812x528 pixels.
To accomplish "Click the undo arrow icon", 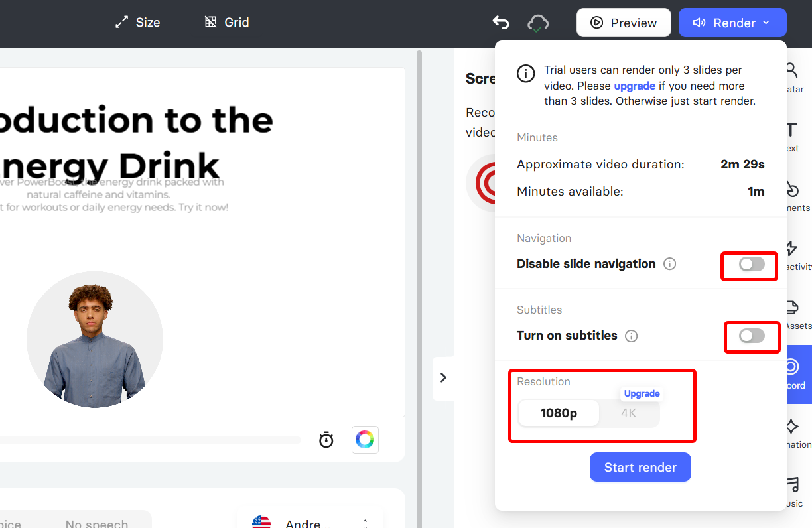I will [x=500, y=23].
